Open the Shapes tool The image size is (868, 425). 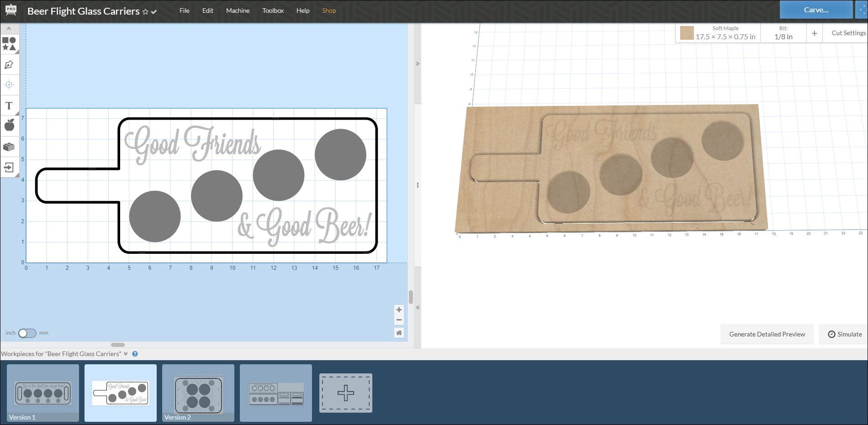pos(9,44)
